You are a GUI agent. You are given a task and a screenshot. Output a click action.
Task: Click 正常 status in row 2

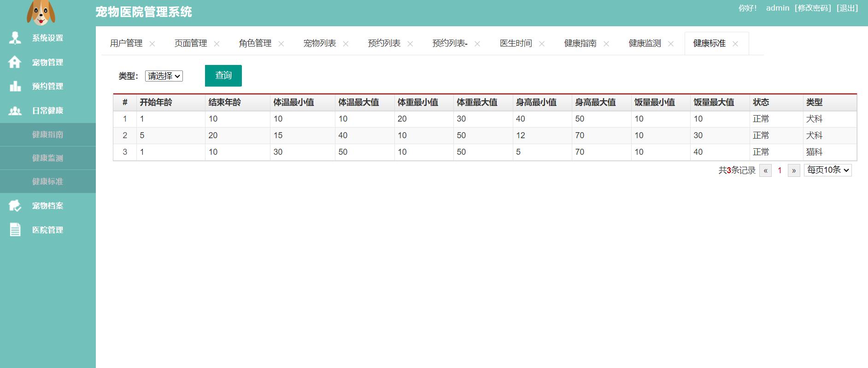[761, 135]
